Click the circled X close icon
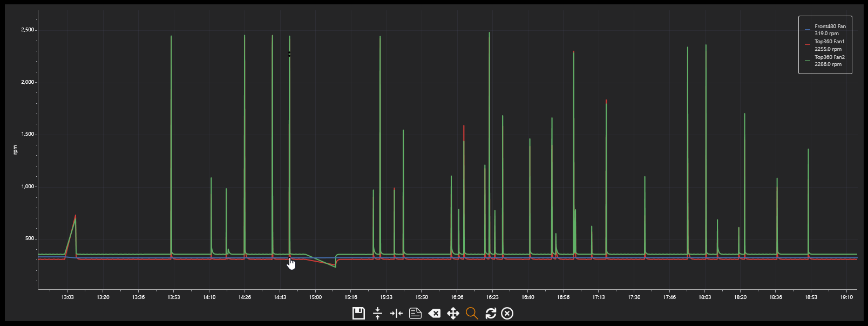Screen dimensions: 868x326 tap(507, 314)
